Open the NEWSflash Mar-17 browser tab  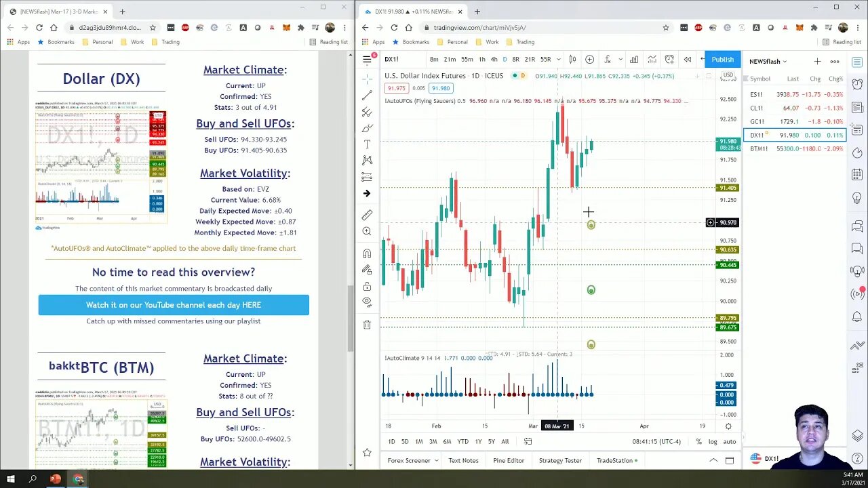tap(59, 12)
